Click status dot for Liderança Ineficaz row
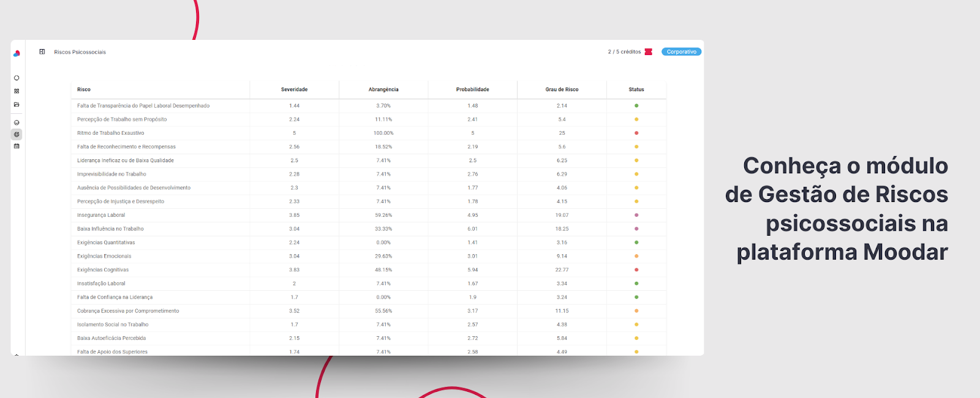 click(636, 160)
